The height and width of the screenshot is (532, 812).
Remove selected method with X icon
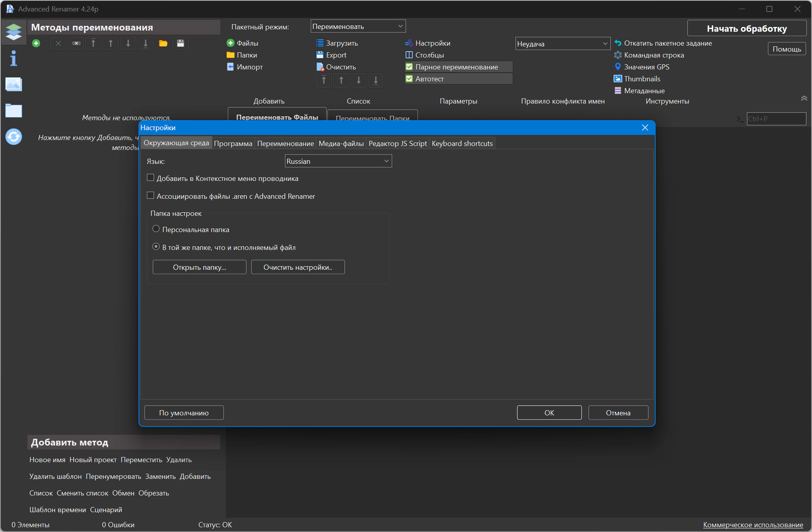[58, 43]
